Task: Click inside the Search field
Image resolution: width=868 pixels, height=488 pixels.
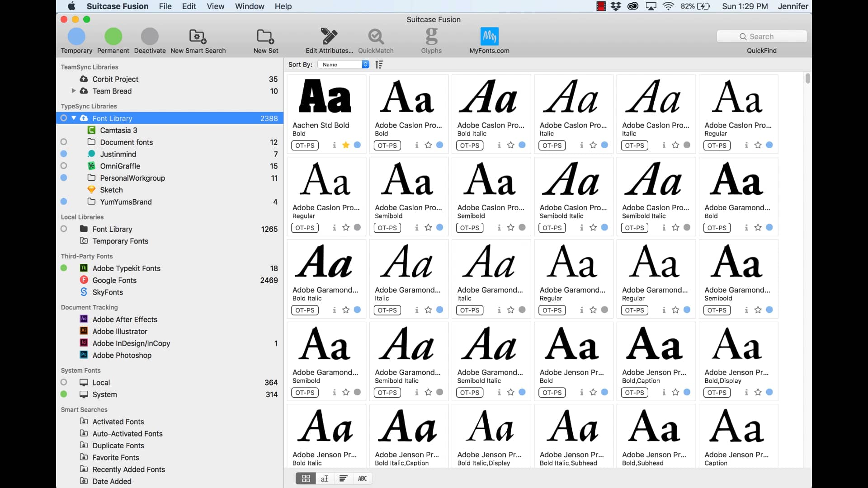Action: pyautogui.click(x=762, y=36)
